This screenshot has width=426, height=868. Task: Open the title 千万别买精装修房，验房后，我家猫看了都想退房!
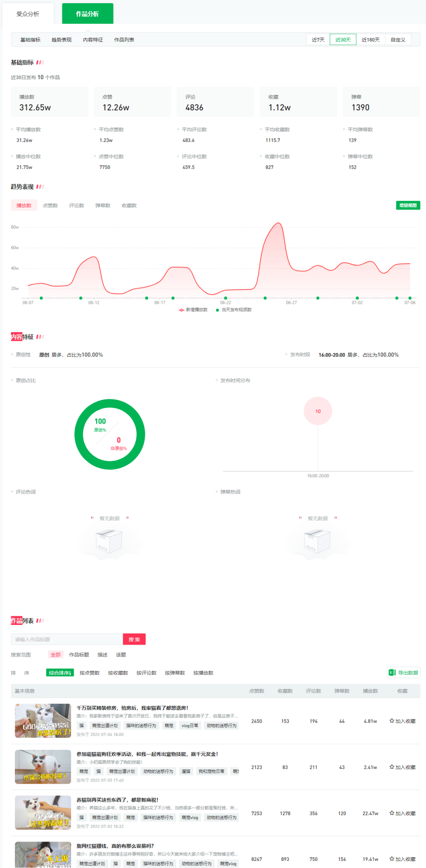pos(133,708)
